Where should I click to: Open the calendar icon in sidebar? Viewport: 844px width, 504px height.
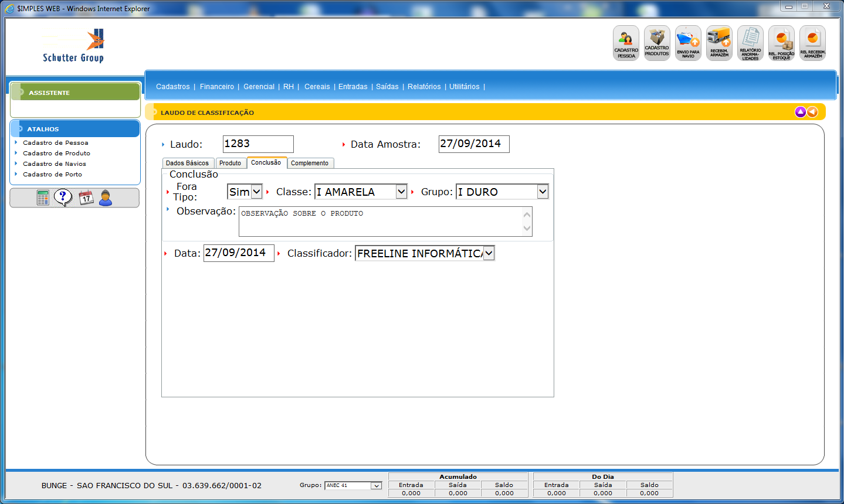click(86, 198)
